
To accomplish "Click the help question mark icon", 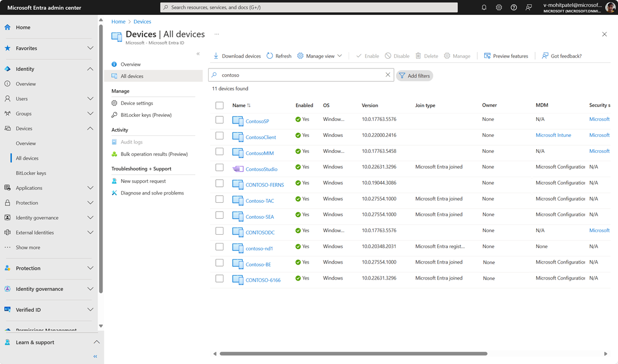I will tap(513, 7).
